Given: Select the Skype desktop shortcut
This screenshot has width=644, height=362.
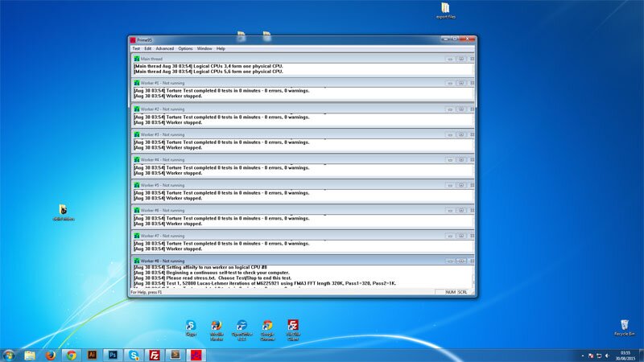Looking at the screenshot, I should (x=191, y=328).
